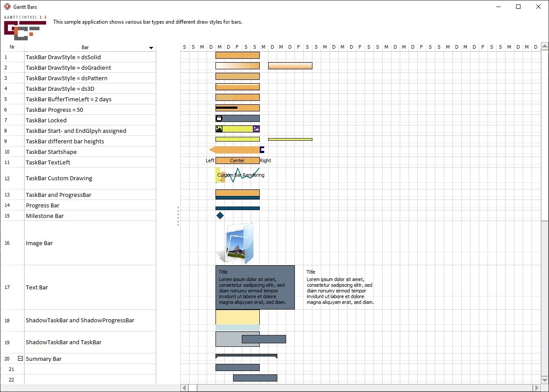Click the vertical scrollbar up arrow
Viewport: 549px width, 392px height.
[x=545, y=46]
